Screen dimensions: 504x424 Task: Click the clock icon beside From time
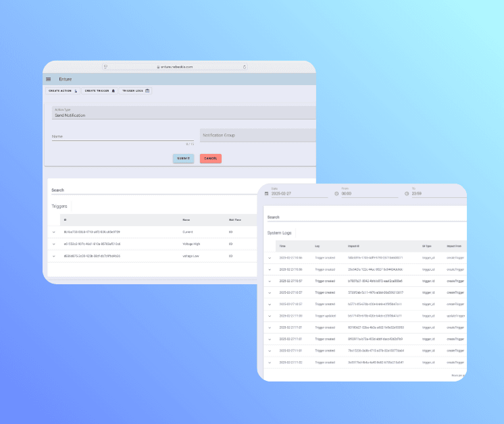(336, 194)
